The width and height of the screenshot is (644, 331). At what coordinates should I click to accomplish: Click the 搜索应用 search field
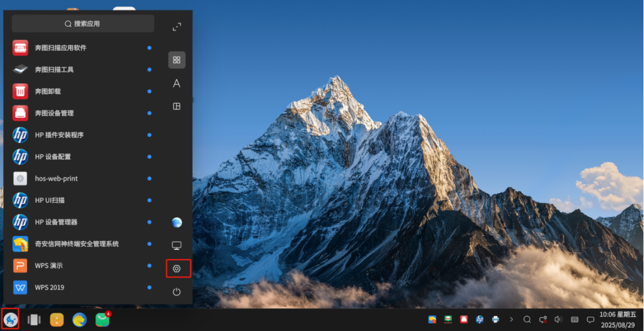tap(83, 24)
